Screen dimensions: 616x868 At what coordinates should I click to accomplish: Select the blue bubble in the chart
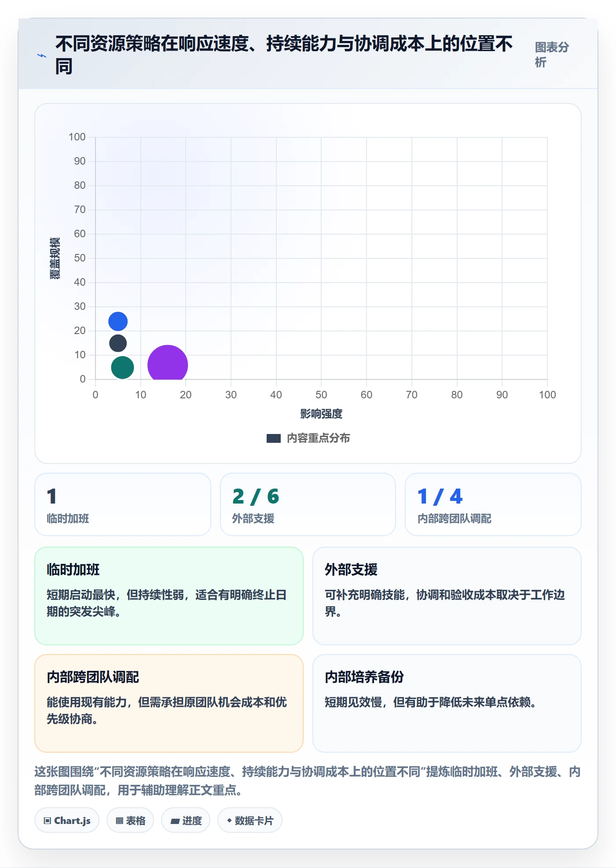118,321
